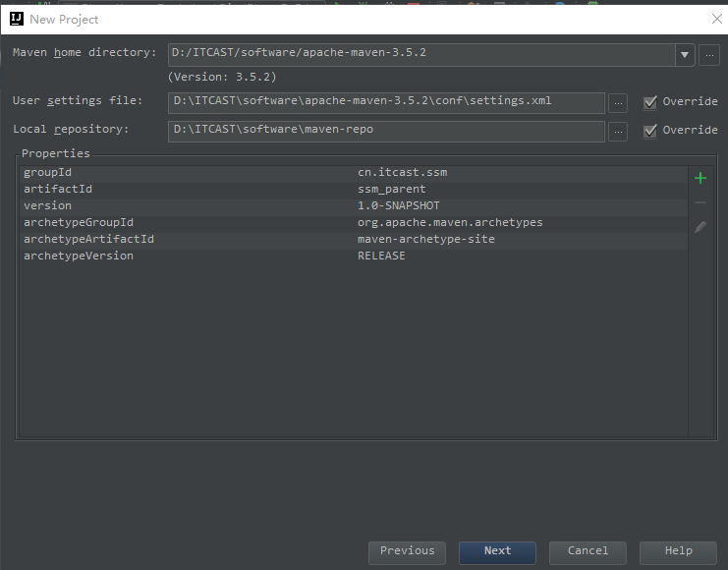Image resolution: width=728 pixels, height=570 pixels.
Task: Close the New Project window
Action: coord(717,19)
